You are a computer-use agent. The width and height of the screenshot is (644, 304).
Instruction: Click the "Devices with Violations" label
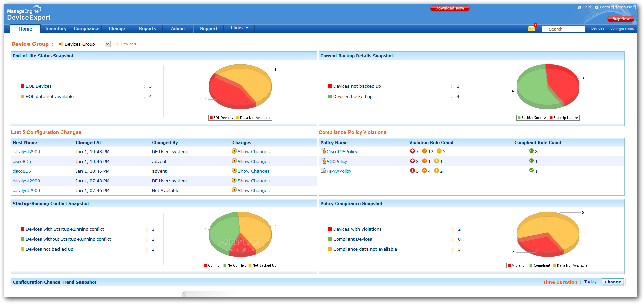357,229
